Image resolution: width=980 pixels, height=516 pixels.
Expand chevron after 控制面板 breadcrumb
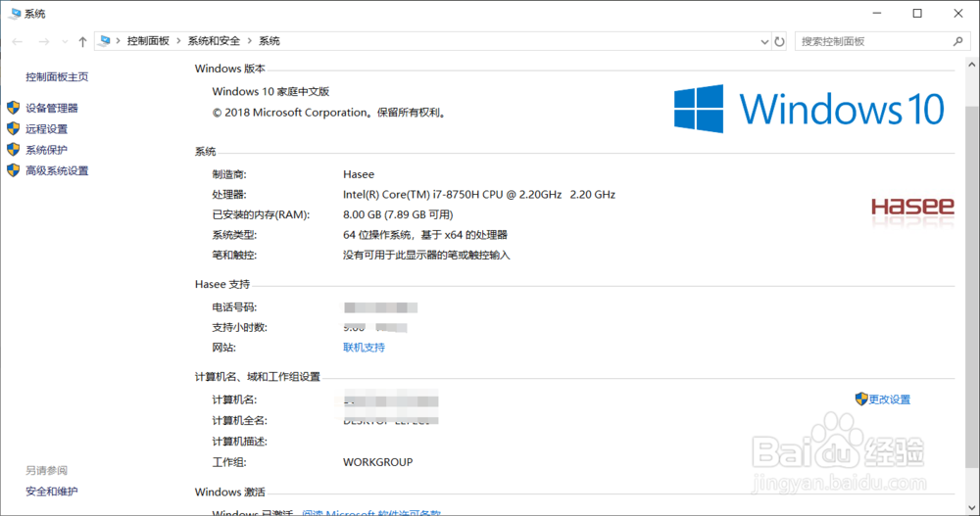tap(178, 40)
